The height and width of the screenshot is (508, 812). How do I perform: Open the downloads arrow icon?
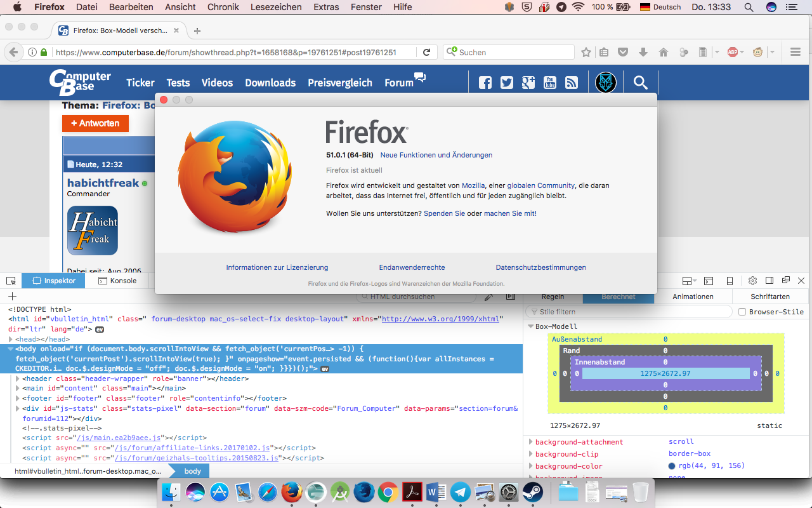click(643, 52)
